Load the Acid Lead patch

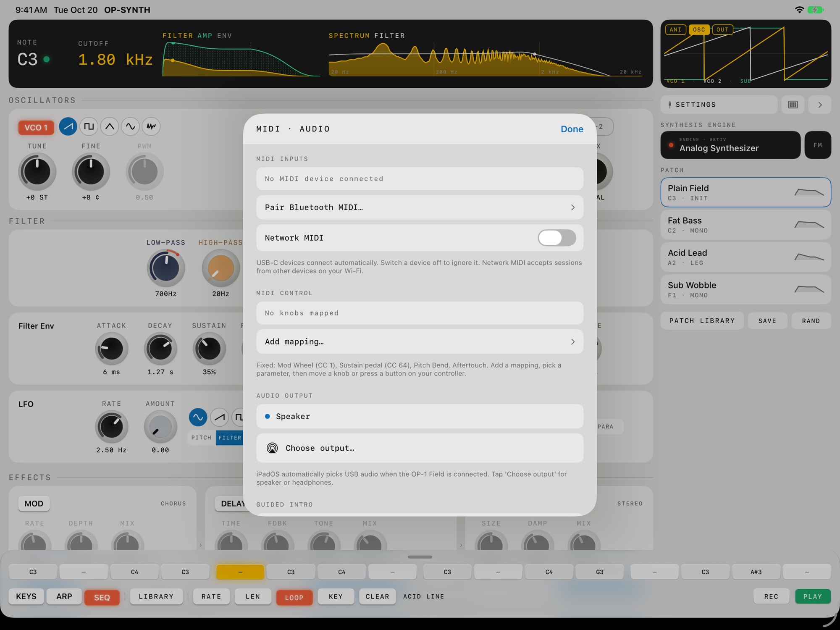click(745, 257)
